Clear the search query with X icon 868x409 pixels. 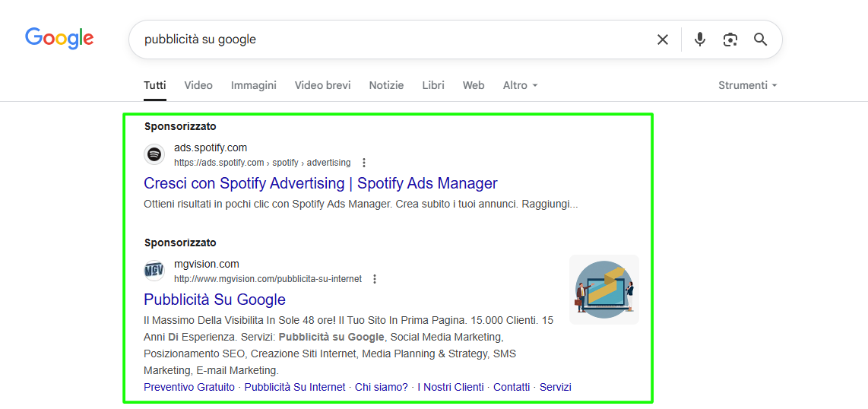point(663,40)
